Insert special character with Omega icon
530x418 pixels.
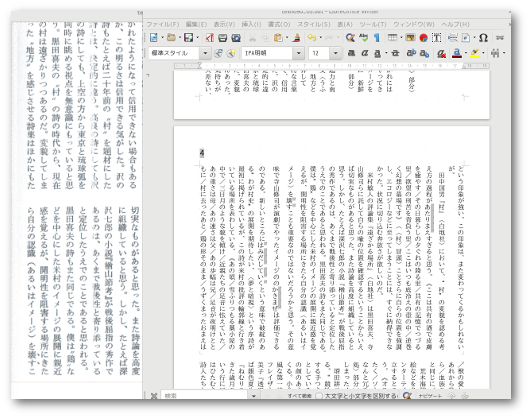(x=483, y=38)
